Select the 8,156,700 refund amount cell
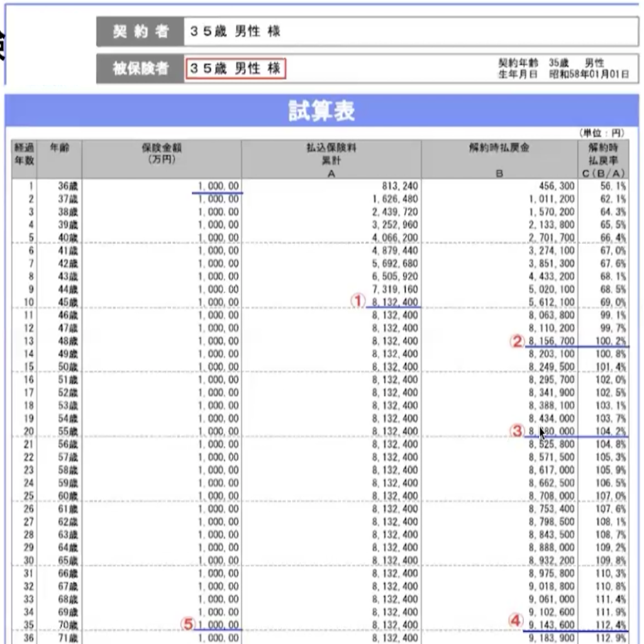 (x=552, y=341)
